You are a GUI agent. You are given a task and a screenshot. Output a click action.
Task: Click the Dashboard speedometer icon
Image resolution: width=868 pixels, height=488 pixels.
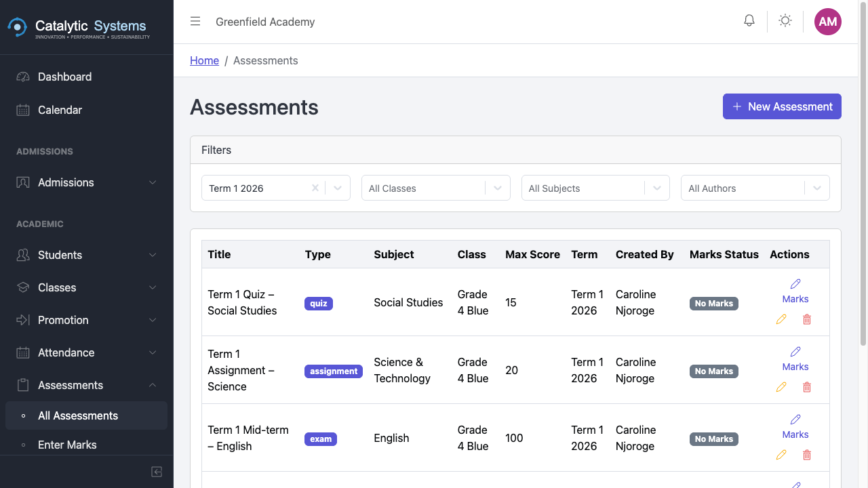pyautogui.click(x=23, y=77)
